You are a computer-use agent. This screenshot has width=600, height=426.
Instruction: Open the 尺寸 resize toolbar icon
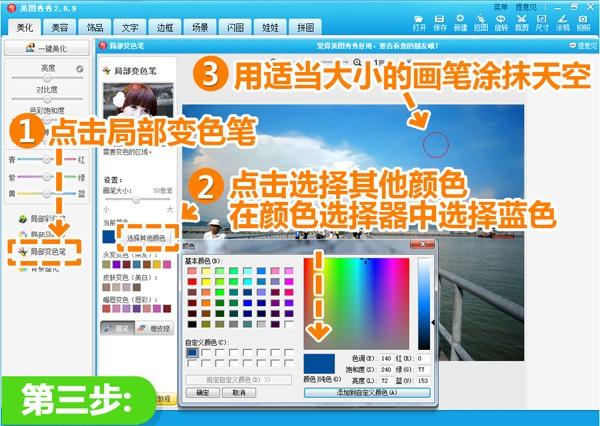point(542,23)
